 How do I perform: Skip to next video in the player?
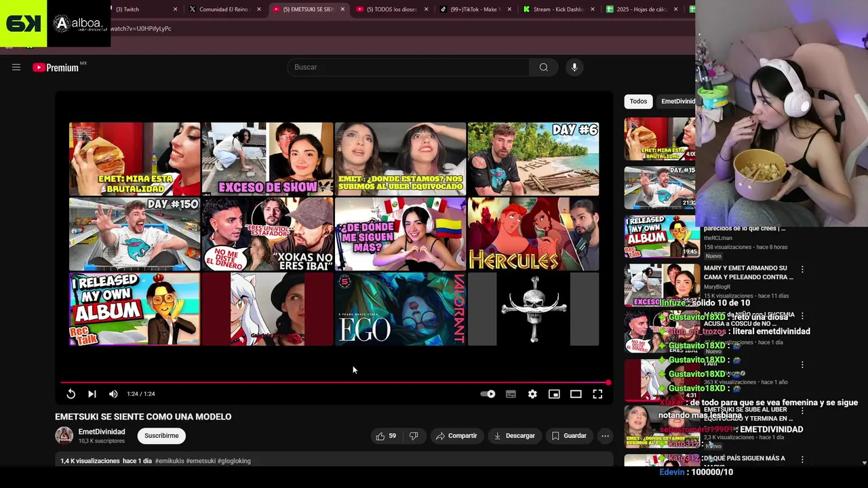[92, 394]
